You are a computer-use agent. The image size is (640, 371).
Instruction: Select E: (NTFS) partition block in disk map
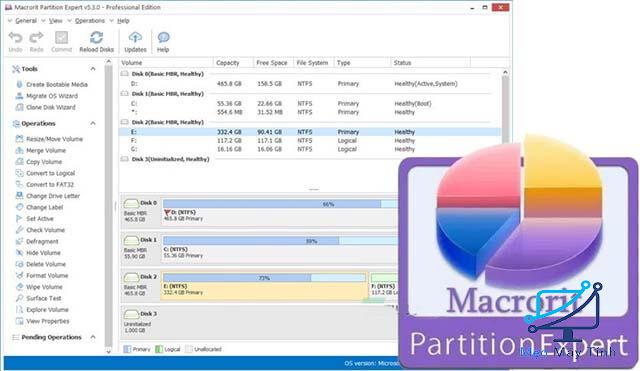(x=264, y=286)
